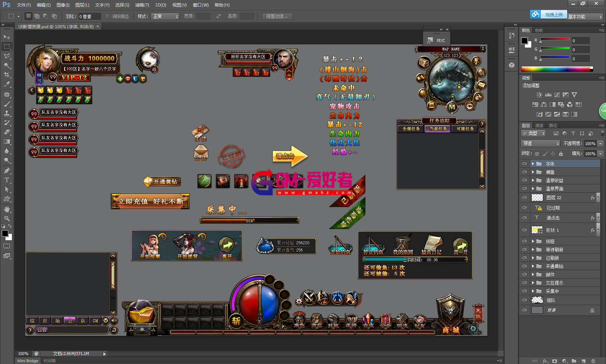
Task: Hide the 形状 1 layer
Action: coord(524,230)
